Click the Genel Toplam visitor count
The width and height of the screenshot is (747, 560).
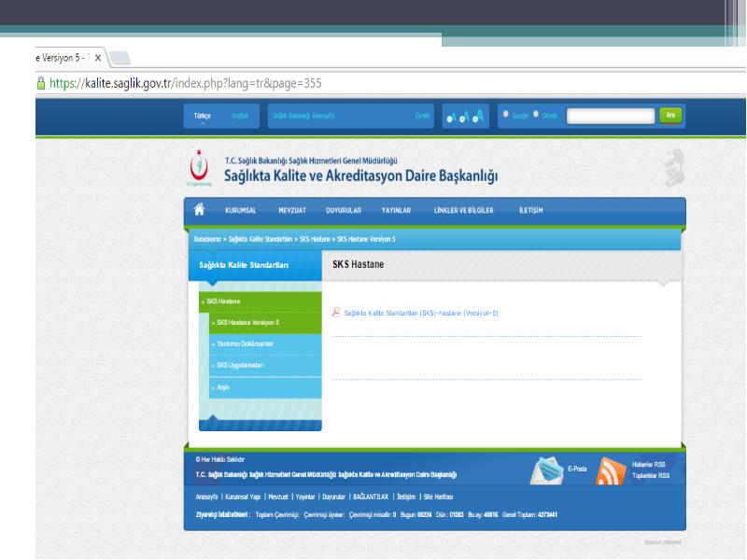529,515
